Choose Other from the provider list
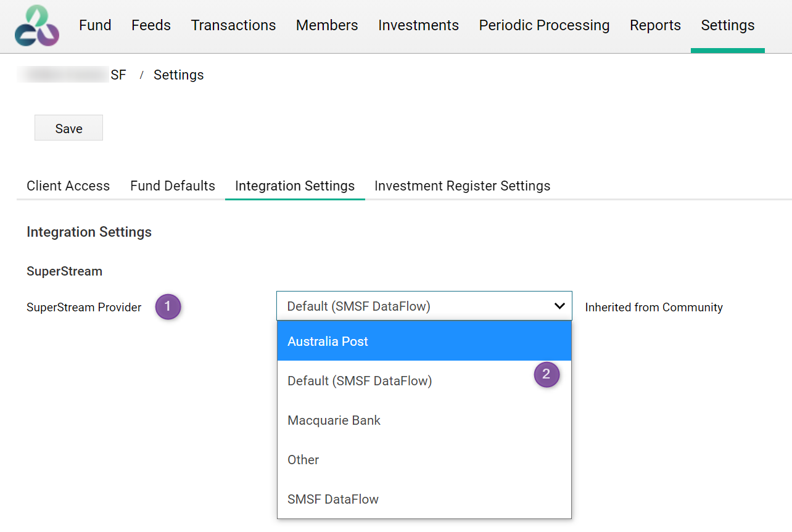 click(424, 459)
